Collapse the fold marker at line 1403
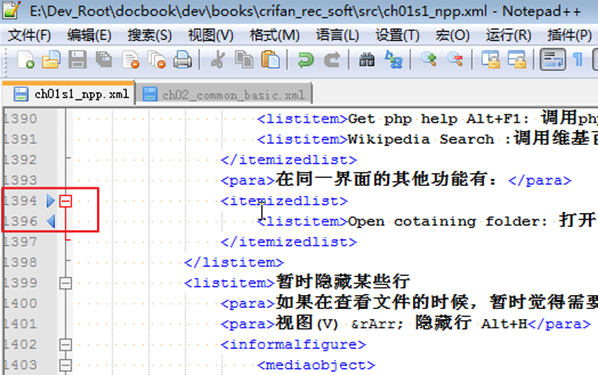 [66, 365]
